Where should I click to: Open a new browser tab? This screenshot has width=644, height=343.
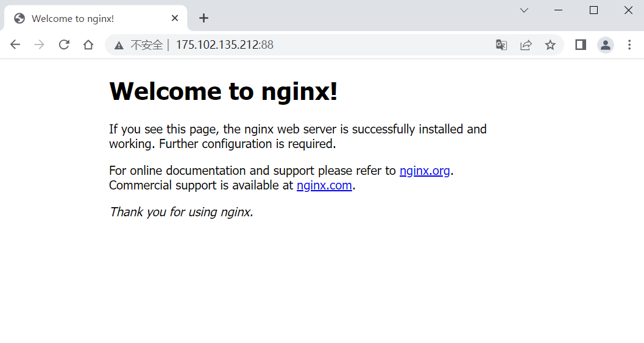(203, 18)
